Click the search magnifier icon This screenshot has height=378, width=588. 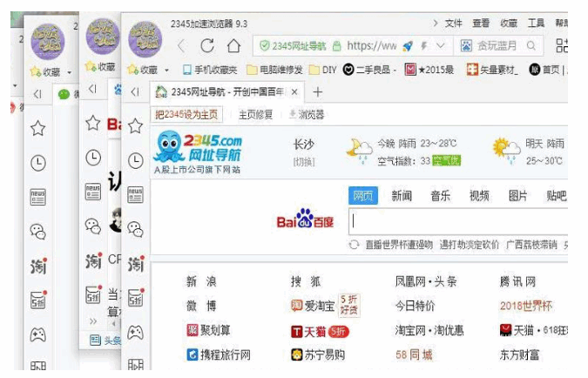click(531, 46)
